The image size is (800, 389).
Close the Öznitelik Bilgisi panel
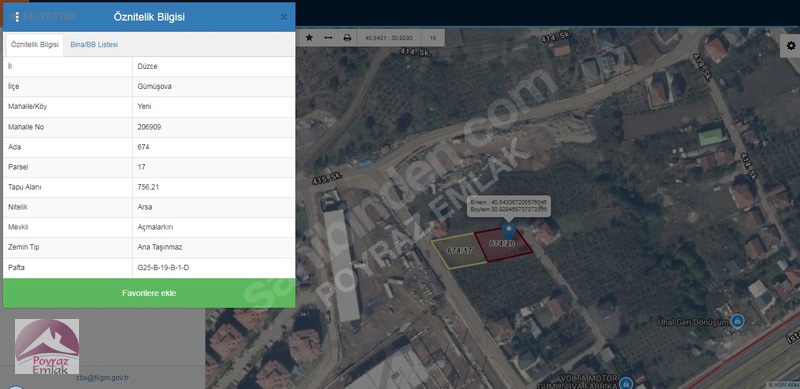point(284,17)
